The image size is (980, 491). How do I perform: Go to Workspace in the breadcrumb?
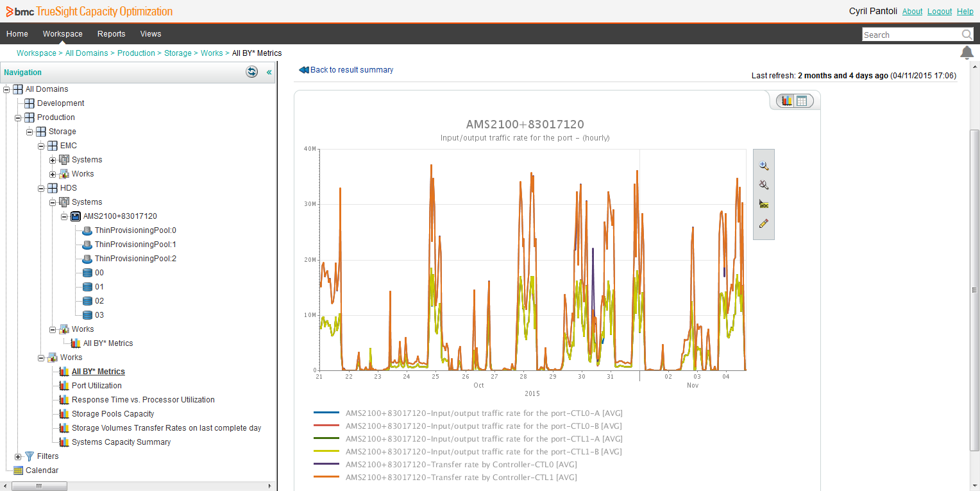tap(37, 53)
